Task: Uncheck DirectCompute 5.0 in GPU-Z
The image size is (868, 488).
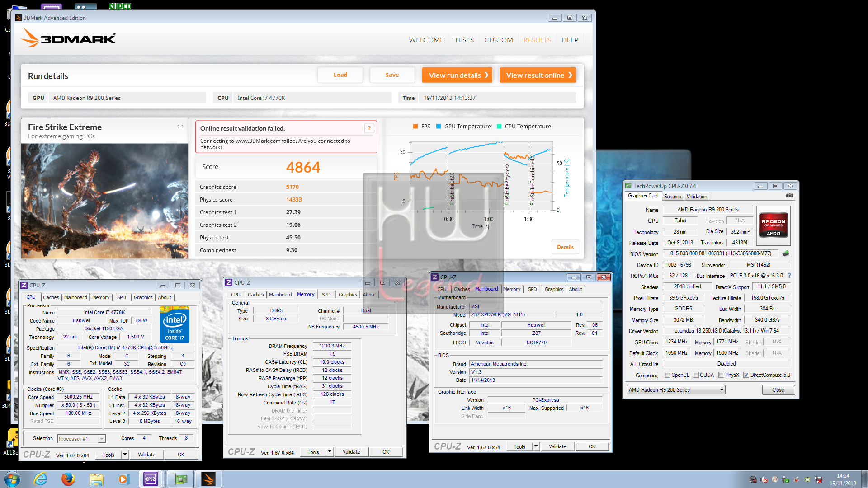Action: tap(746, 375)
